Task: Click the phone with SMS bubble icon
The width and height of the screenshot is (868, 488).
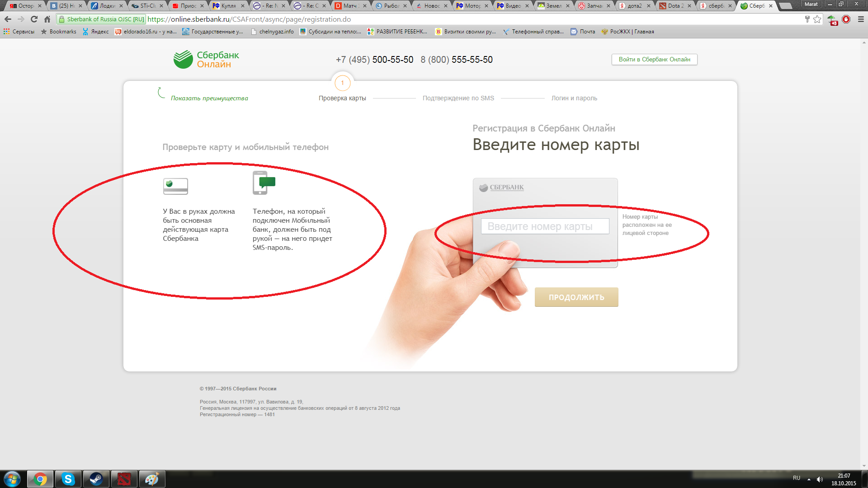Action: pyautogui.click(x=264, y=183)
